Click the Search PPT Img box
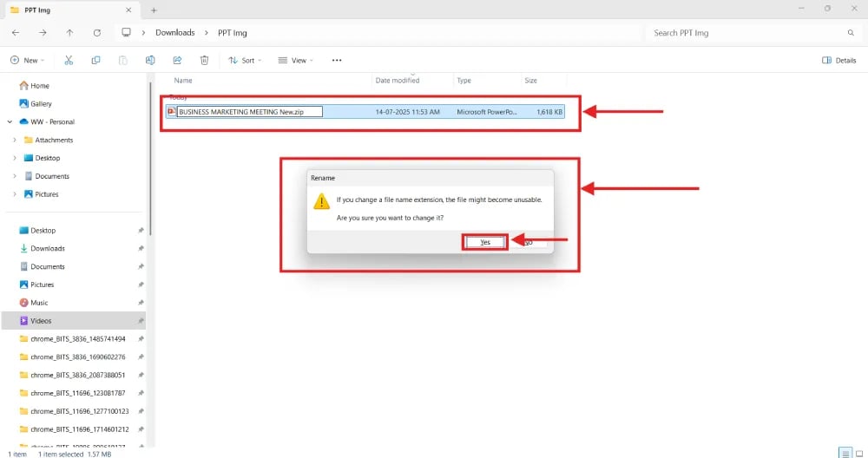The height and width of the screenshot is (458, 868). coord(746,32)
